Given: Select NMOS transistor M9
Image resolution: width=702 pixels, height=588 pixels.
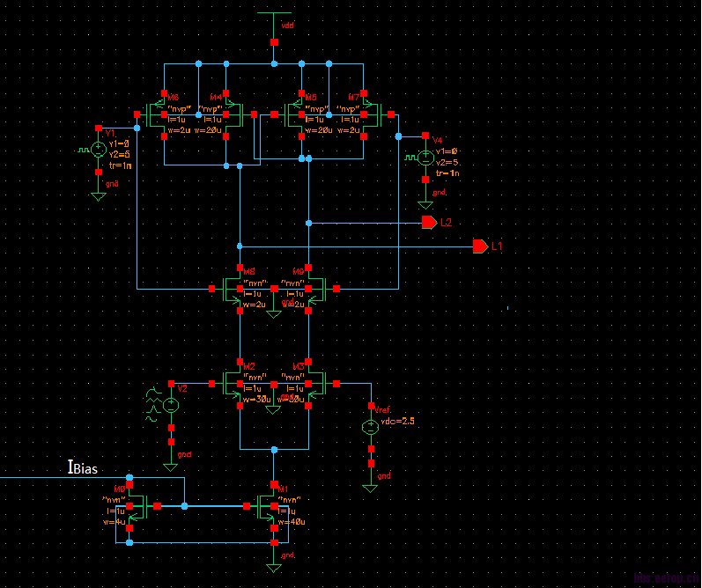Looking at the screenshot, I should 317,289.
